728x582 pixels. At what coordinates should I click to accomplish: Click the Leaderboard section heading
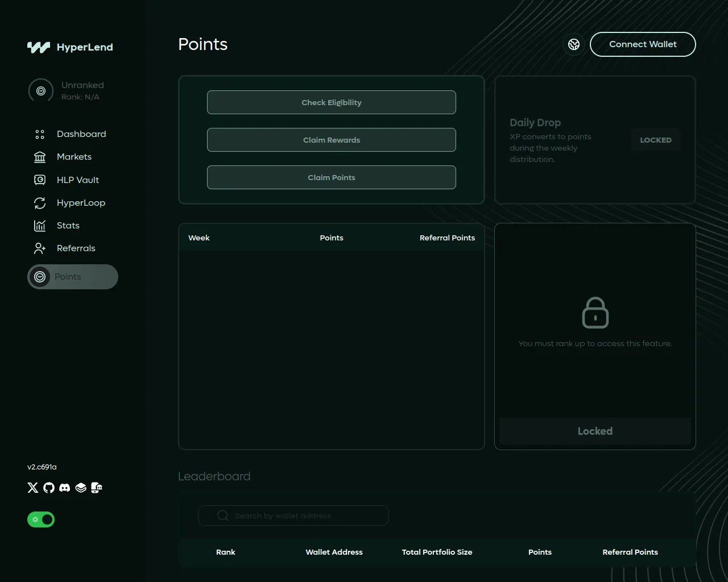[x=214, y=476]
